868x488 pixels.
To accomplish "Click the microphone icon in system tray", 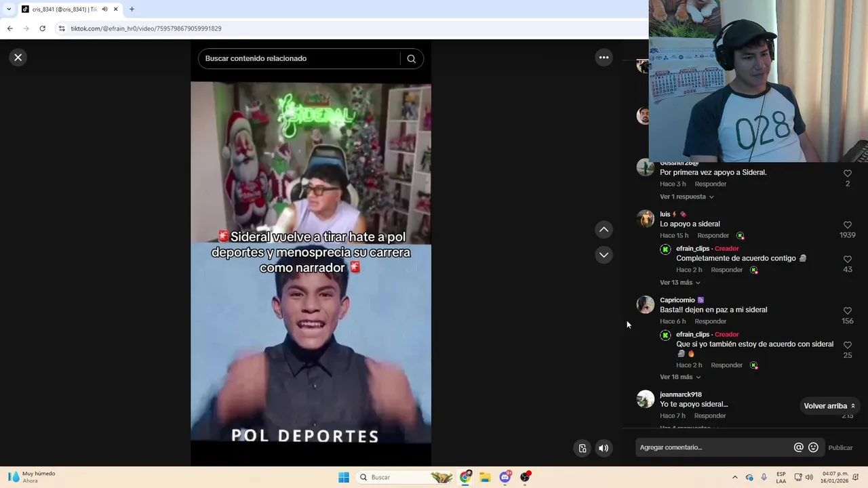I will [764, 477].
